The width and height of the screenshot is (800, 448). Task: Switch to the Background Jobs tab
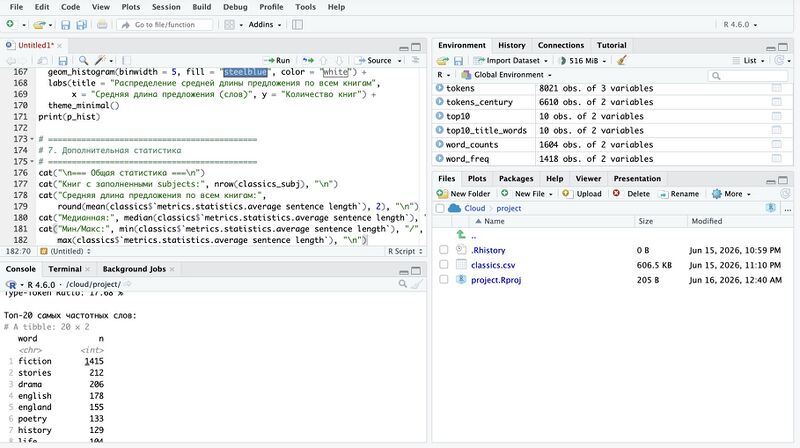point(134,269)
